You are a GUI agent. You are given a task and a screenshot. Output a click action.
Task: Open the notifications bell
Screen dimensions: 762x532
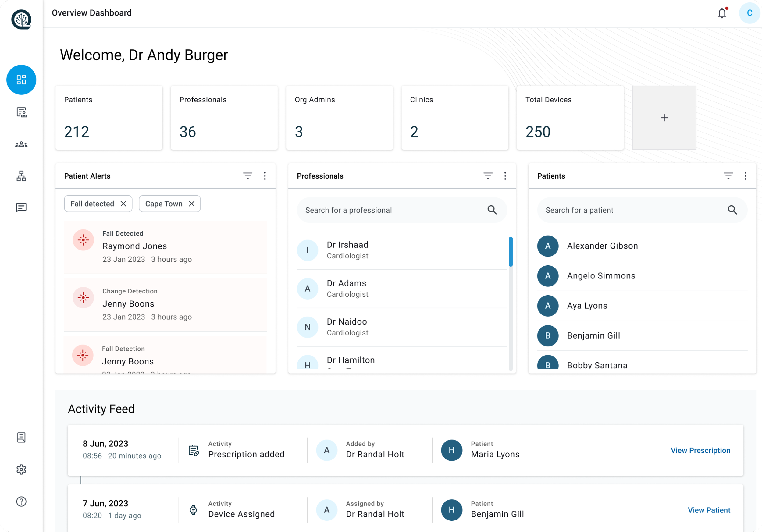click(722, 13)
